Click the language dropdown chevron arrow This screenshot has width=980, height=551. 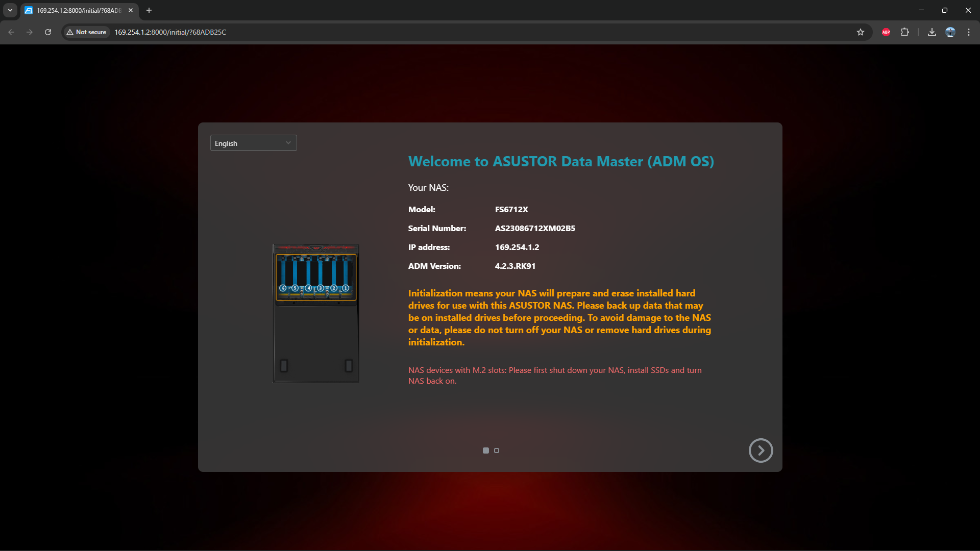pyautogui.click(x=288, y=143)
